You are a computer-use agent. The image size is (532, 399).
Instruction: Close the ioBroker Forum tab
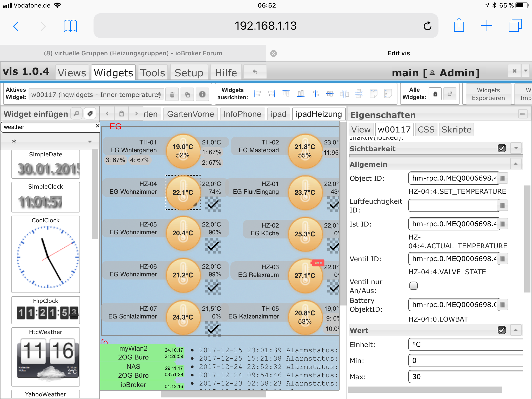(273, 53)
